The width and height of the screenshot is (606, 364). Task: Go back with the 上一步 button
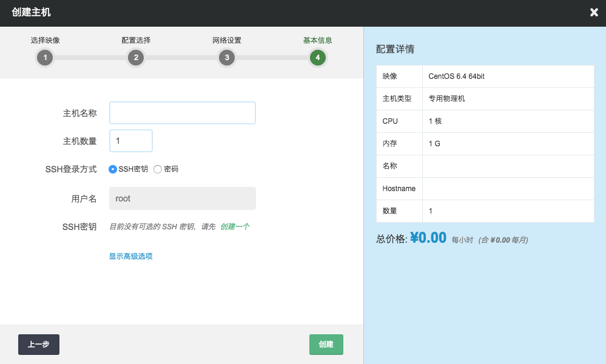pyautogui.click(x=39, y=344)
